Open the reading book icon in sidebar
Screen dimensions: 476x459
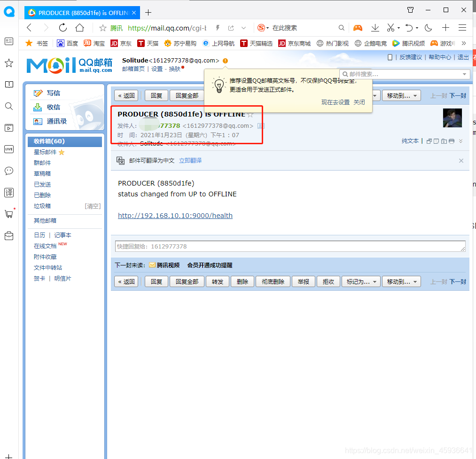pos(9,85)
